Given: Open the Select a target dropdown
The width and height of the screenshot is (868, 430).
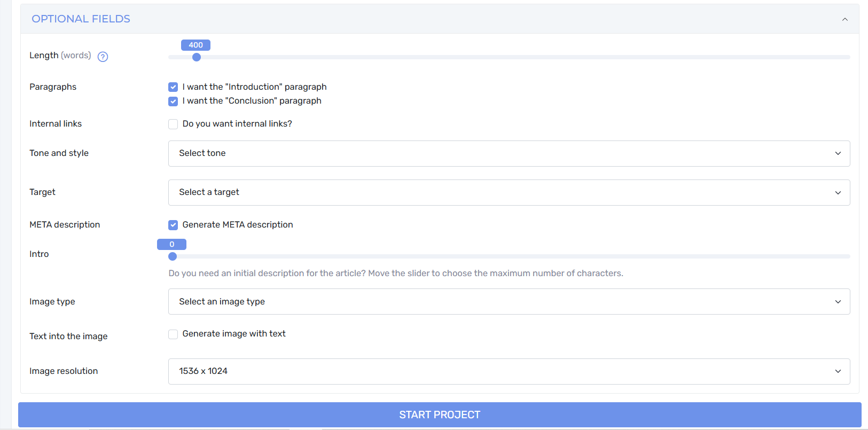Looking at the screenshot, I should (509, 193).
